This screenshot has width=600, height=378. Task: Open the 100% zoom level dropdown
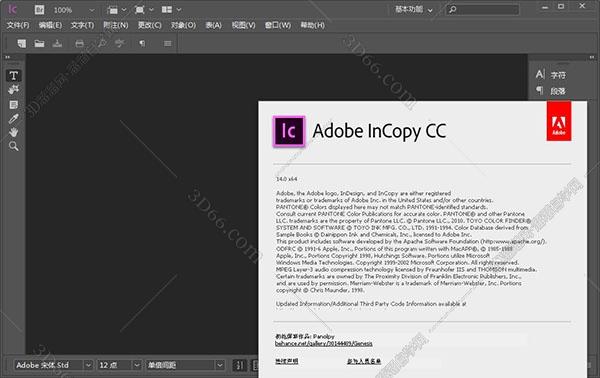(x=92, y=10)
